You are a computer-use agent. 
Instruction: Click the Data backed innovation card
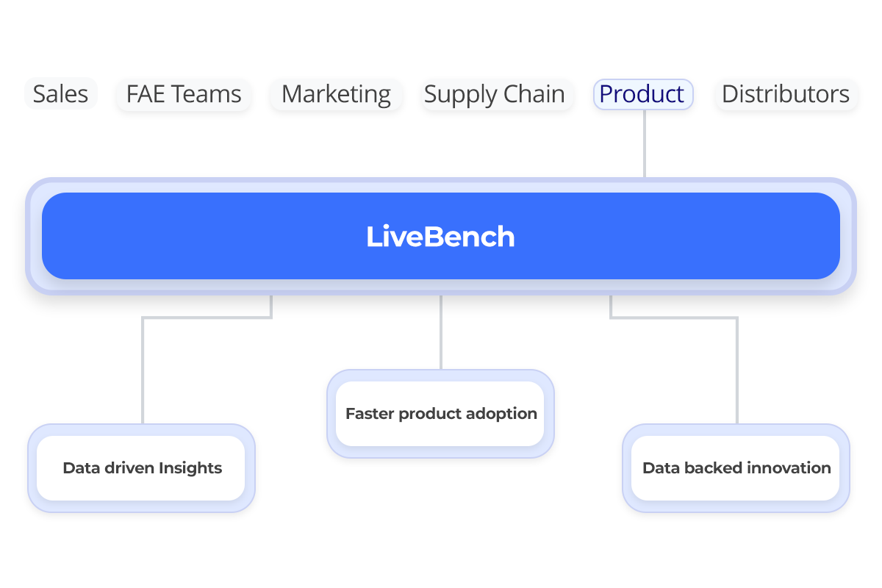click(x=736, y=468)
